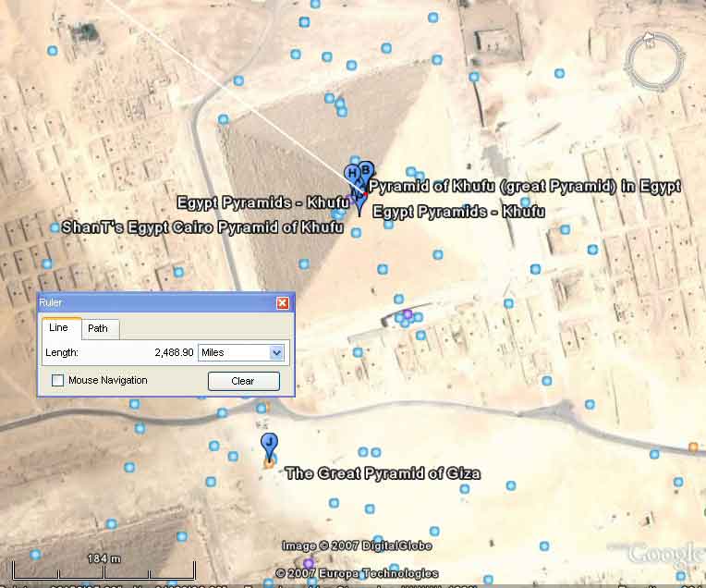Viewport: 706px width, 588px height.
Task: Click the purple marker near the Europa Technologies copyright
Action: (x=309, y=563)
